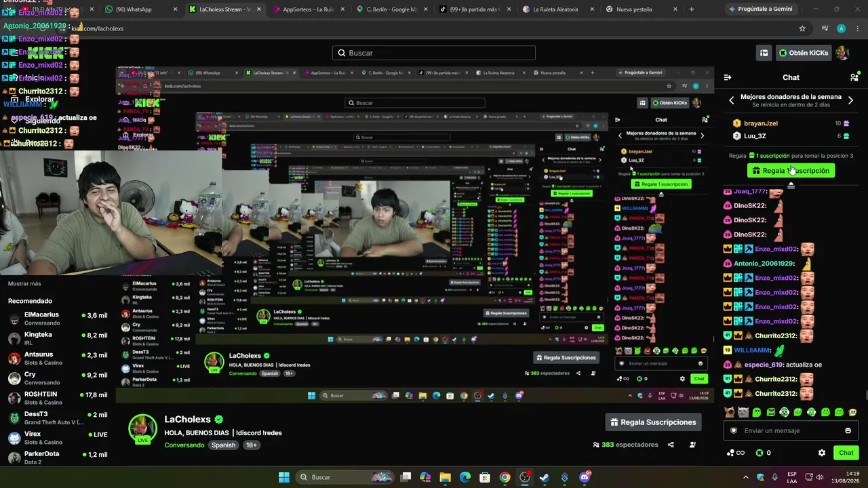Bookmark this page with the star icon
This screenshot has width=868, height=488.
(x=802, y=28)
